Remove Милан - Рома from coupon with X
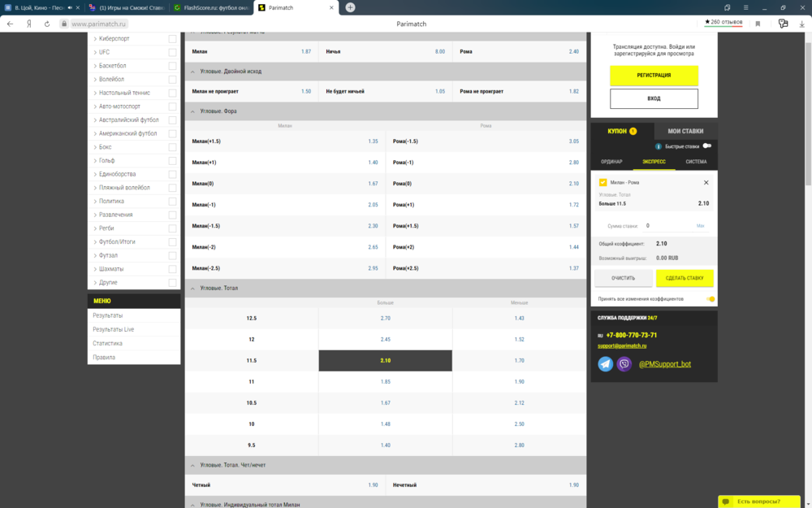The width and height of the screenshot is (812, 508). pyautogui.click(x=706, y=182)
